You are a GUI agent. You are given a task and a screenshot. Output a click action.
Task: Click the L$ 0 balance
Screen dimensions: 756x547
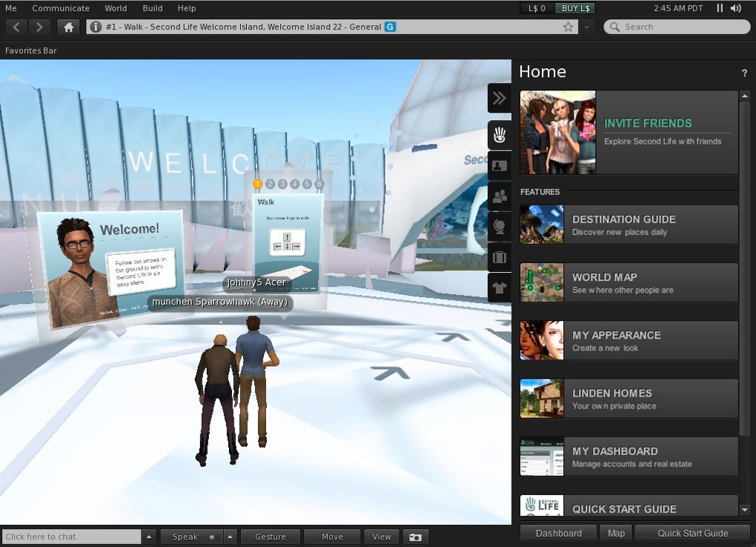(x=537, y=8)
